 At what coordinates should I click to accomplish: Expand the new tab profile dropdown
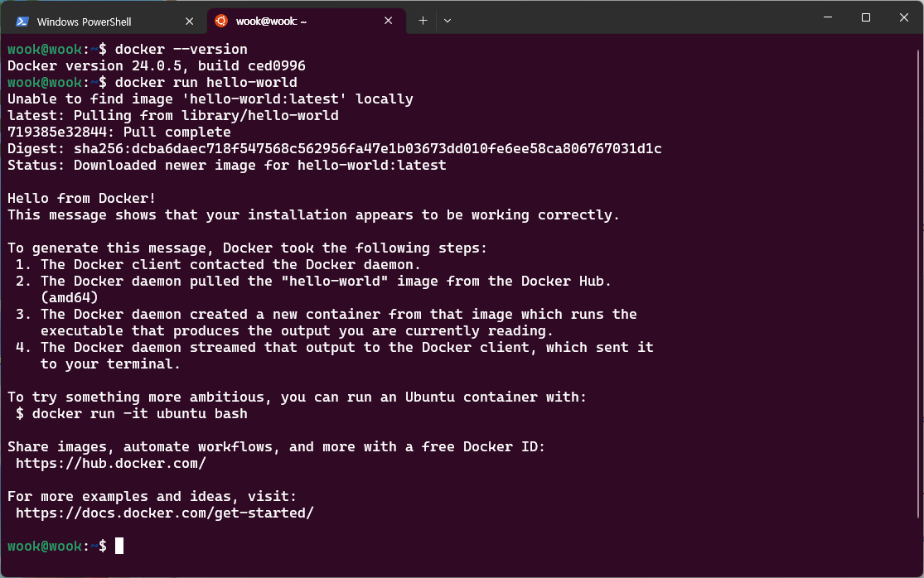(447, 21)
